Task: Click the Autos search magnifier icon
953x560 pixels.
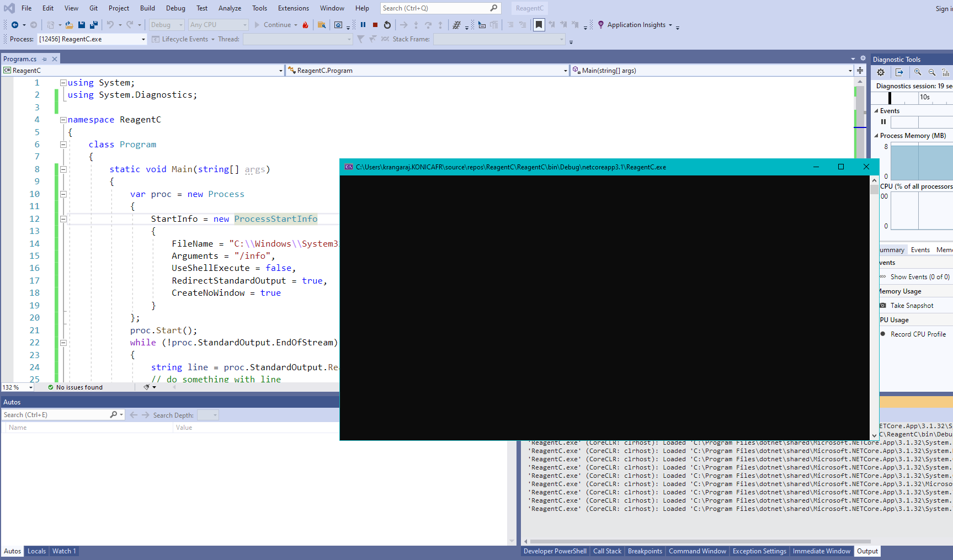Action: coord(114,415)
